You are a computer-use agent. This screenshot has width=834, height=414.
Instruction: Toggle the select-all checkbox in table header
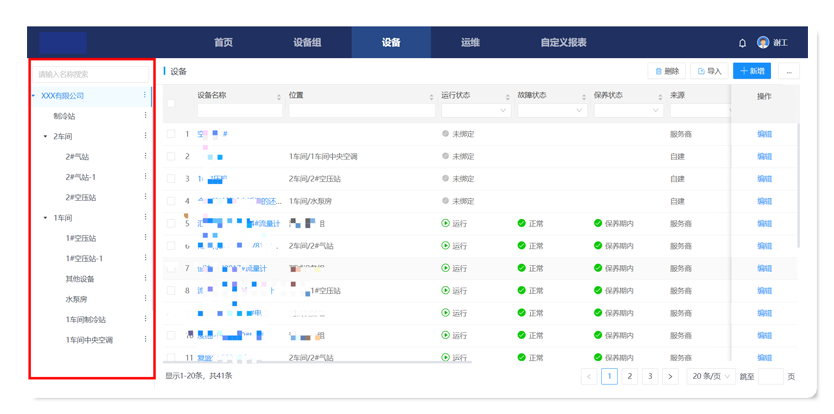tap(171, 103)
